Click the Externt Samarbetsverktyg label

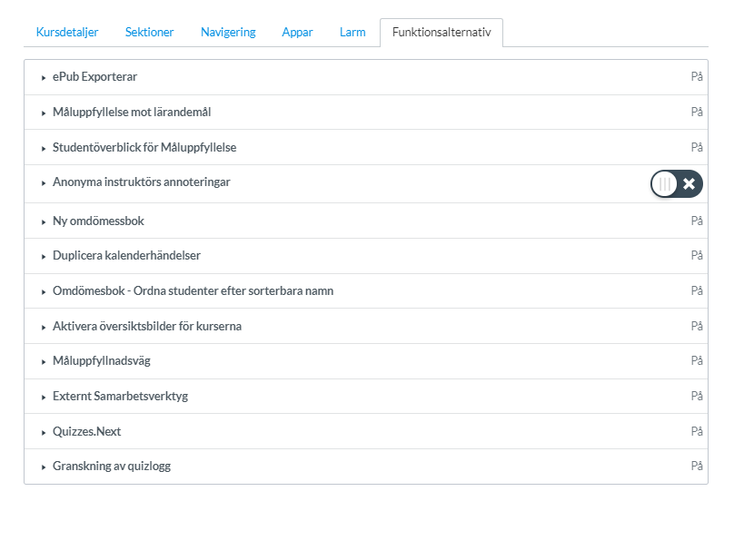[x=120, y=397]
